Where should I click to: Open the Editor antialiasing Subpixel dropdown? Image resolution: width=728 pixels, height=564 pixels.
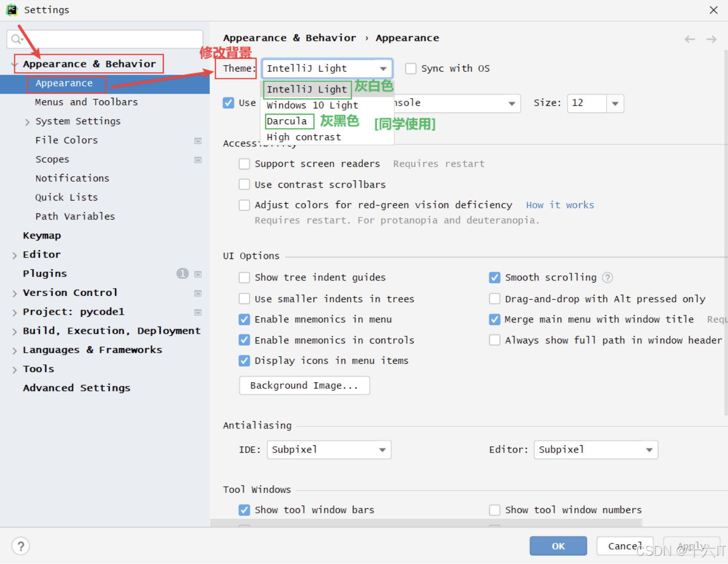pos(596,449)
